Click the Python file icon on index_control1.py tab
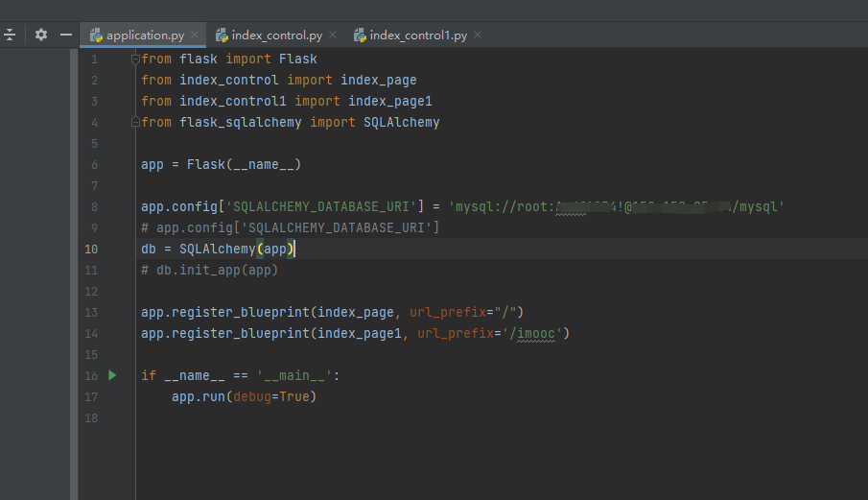 [x=360, y=36]
